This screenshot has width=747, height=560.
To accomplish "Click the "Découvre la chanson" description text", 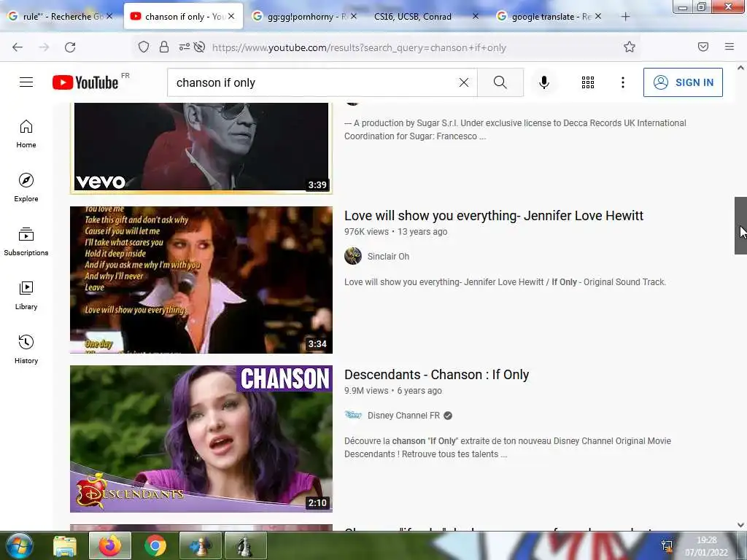I will coord(508,448).
